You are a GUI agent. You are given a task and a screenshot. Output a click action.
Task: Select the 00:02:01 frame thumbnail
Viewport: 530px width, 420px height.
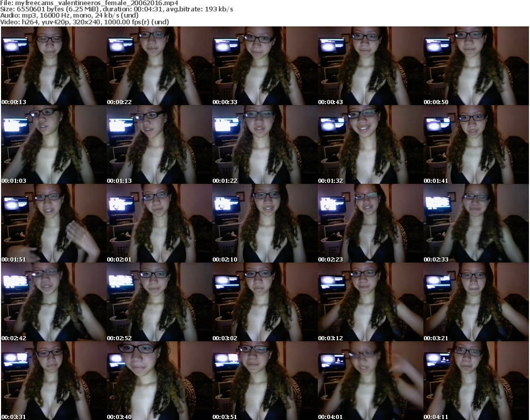click(x=159, y=224)
